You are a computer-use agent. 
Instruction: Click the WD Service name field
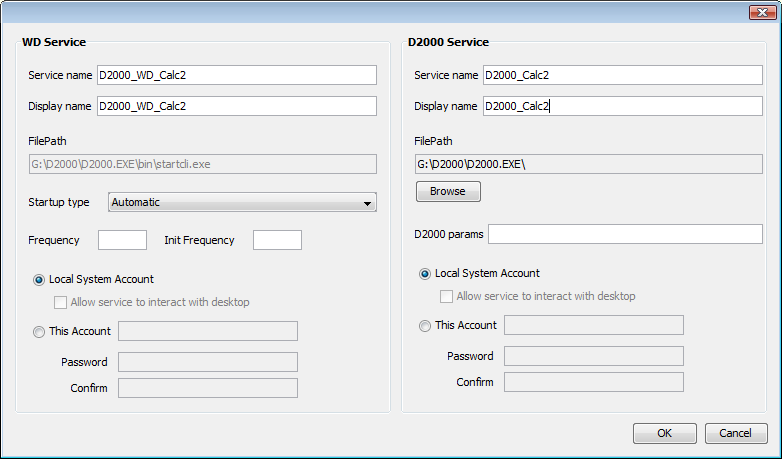(x=236, y=76)
